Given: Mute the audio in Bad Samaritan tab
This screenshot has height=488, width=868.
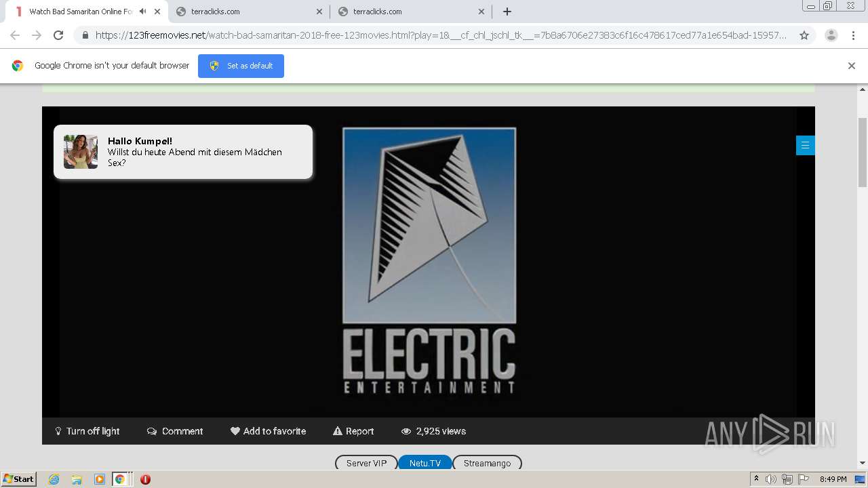Looking at the screenshot, I should pos(142,12).
